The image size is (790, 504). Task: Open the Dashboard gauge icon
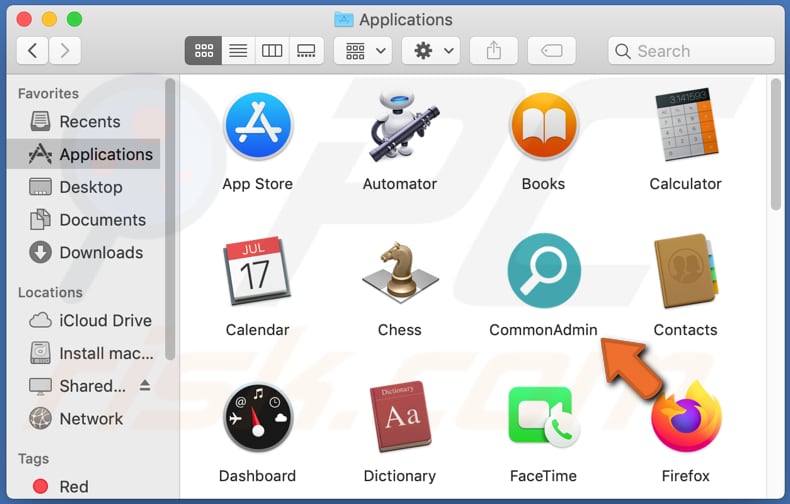pos(258,417)
